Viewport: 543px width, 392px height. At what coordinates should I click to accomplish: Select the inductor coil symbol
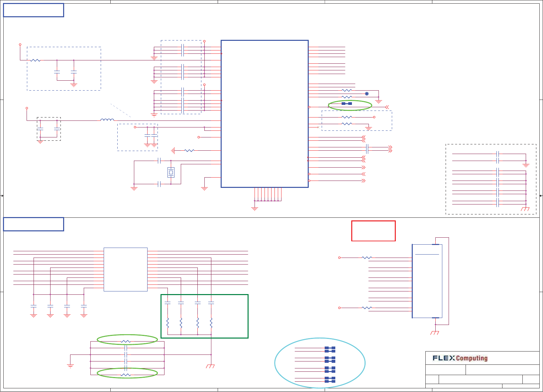pos(107,120)
